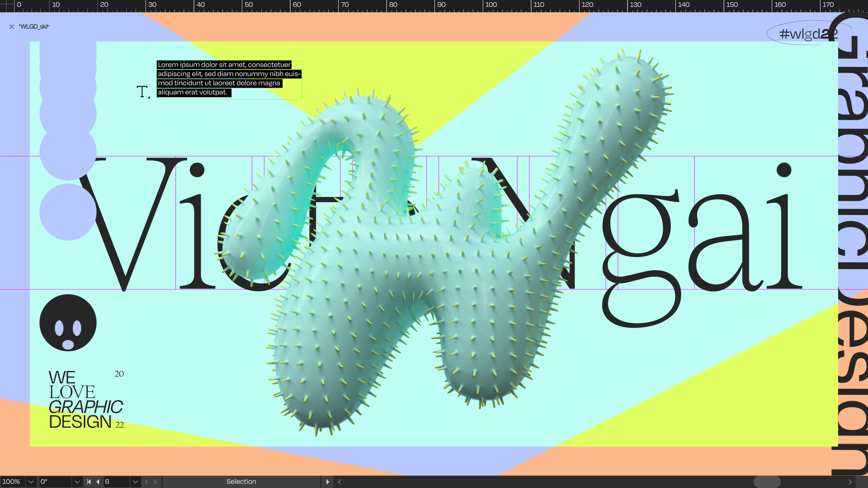Screen dimensions: 868x488
Task: Click the scroll right arrow
Action: pos(850,482)
